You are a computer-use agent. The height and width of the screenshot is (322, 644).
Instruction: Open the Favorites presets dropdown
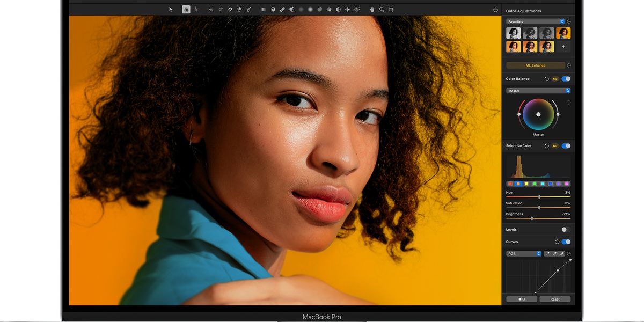536,21
